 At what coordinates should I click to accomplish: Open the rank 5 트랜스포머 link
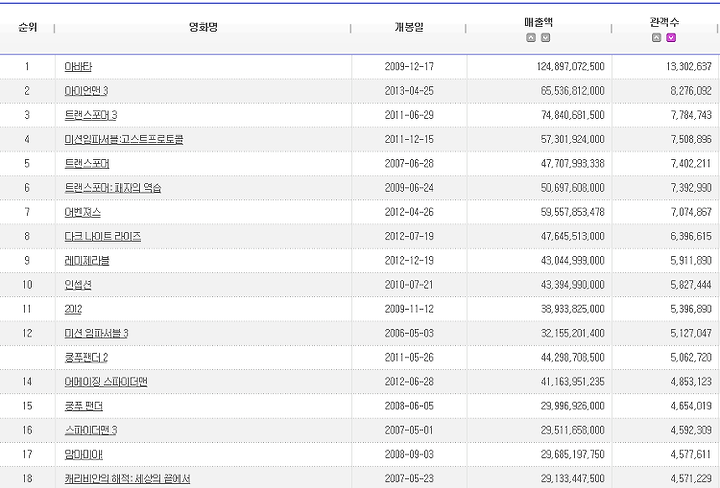coord(87,164)
